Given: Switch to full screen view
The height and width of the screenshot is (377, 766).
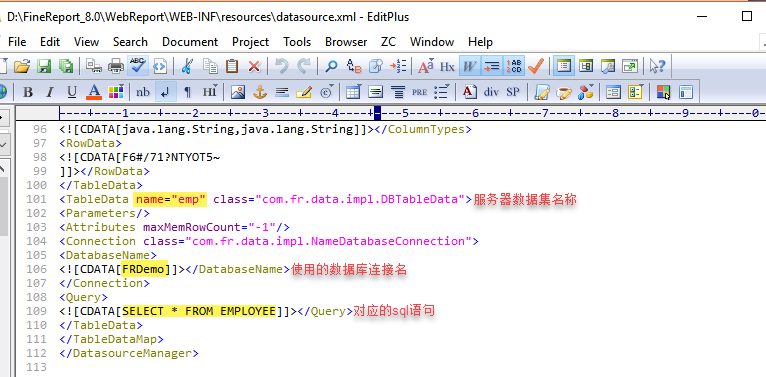Looking at the screenshot, I should (630, 66).
